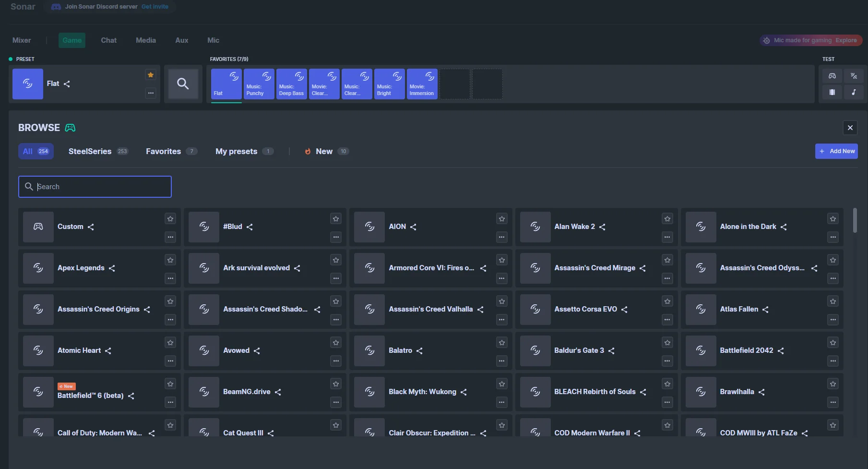This screenshot has height=469, width=868.
Task: Unfavorite the current Flat preset star
Action: pos(151,75)
